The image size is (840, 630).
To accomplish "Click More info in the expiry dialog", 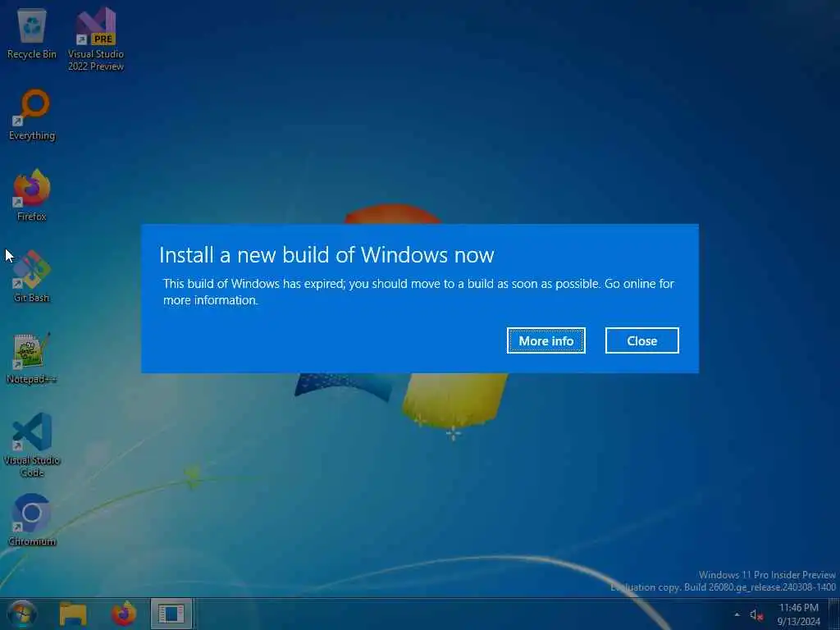I will 546,340.
